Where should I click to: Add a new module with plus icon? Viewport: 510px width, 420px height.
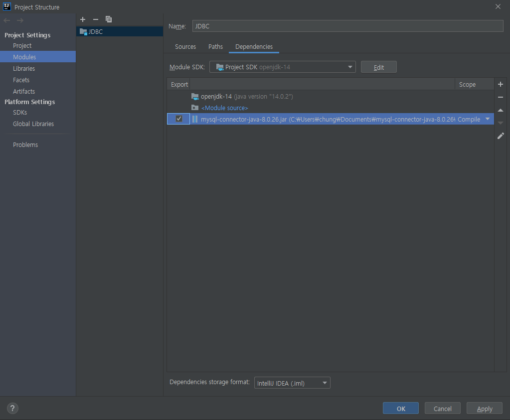click(x=83, y=19)
